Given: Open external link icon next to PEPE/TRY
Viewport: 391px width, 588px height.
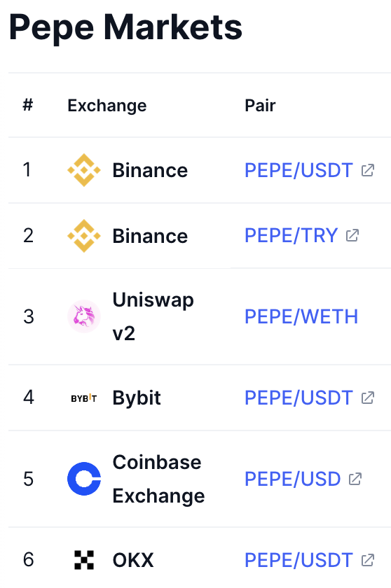Looking at the screenshot, I should (352, 235).
